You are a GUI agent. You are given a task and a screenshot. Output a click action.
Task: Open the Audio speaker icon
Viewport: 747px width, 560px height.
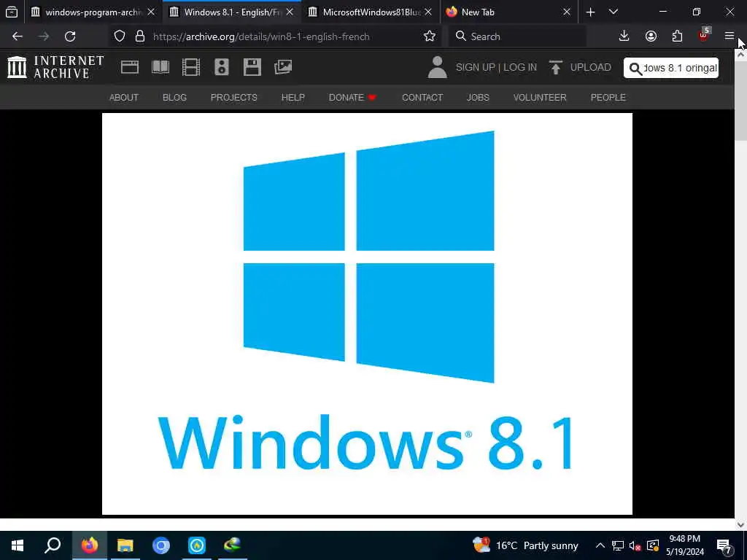click(222, 67)
